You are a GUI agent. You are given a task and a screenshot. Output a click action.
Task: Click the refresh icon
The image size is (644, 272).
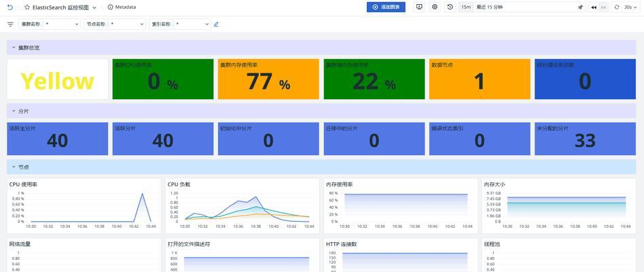click(x=617, y=7)
